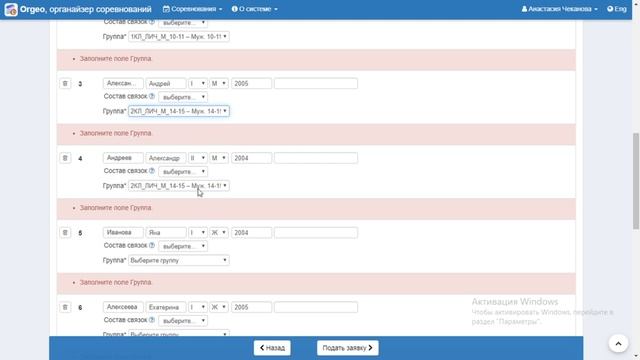640x360 pixels.
Task: Delete participant row 6 with trash icon
Action: click(65, 307)
